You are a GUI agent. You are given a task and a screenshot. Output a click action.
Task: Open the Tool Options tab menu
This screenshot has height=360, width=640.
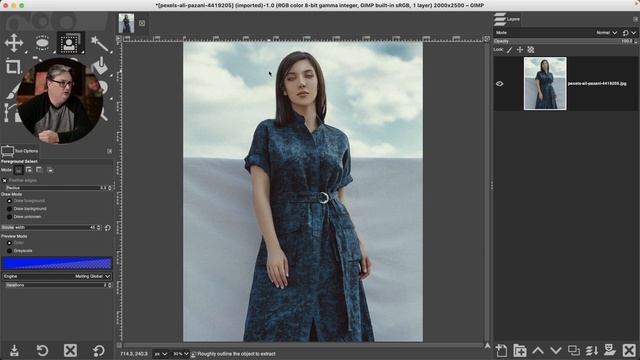(x=109, y=151)
